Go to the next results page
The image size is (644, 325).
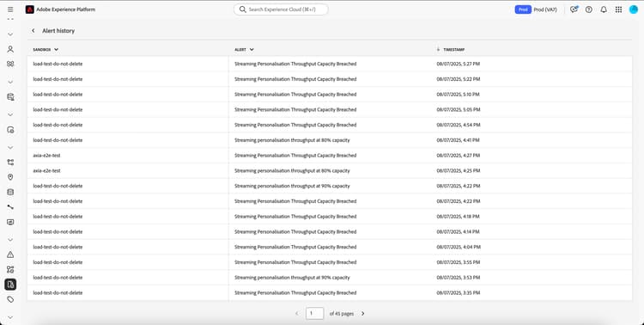point(362,314)
